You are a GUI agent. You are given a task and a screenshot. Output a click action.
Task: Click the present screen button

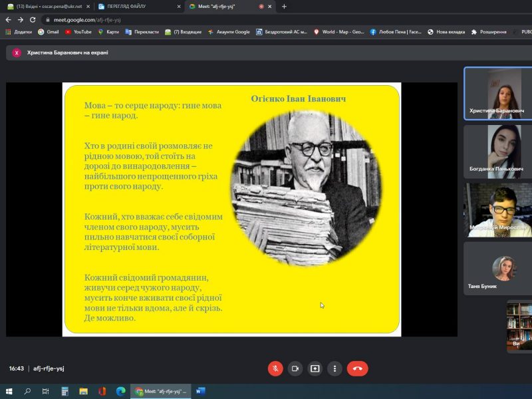315,368
